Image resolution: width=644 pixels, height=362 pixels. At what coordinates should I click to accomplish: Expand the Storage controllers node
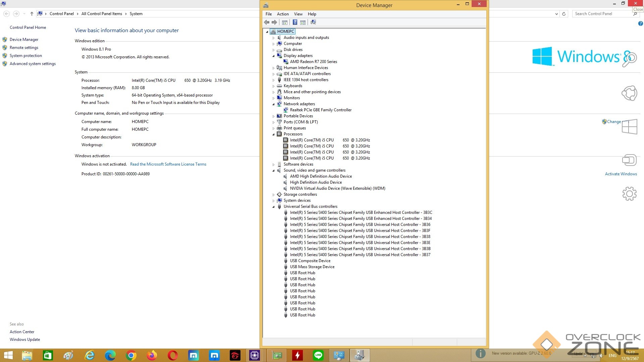(273, 195)
